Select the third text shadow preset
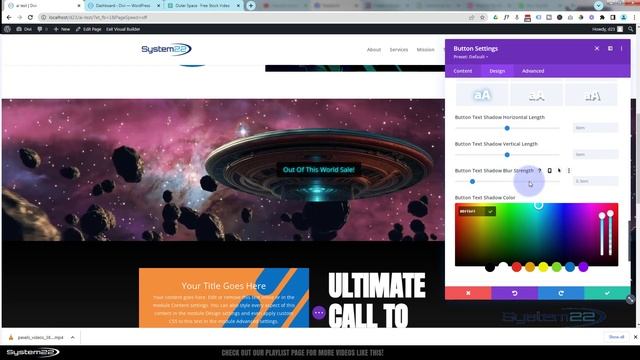Viewport: 640px width, 360px height. [x=591, y=95]
